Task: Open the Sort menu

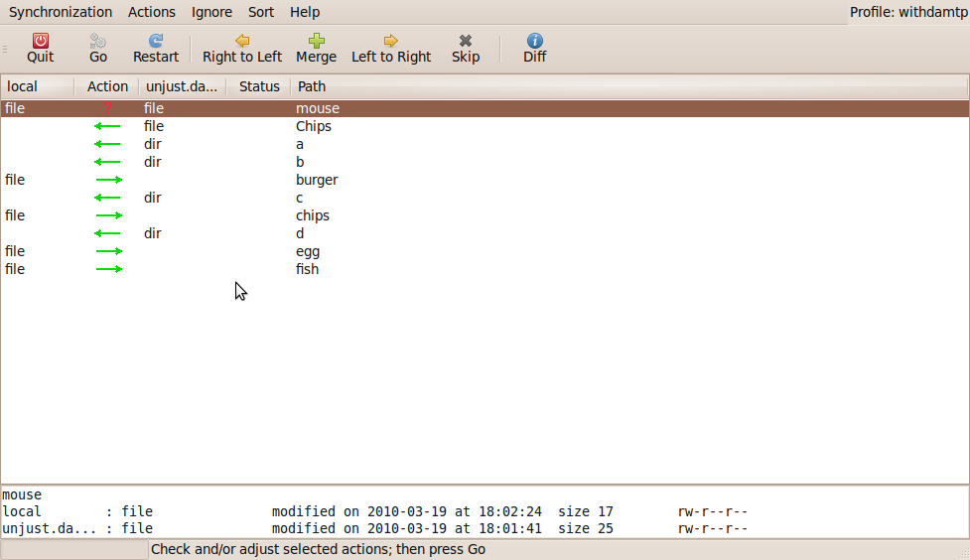Action: coord(261,12)
